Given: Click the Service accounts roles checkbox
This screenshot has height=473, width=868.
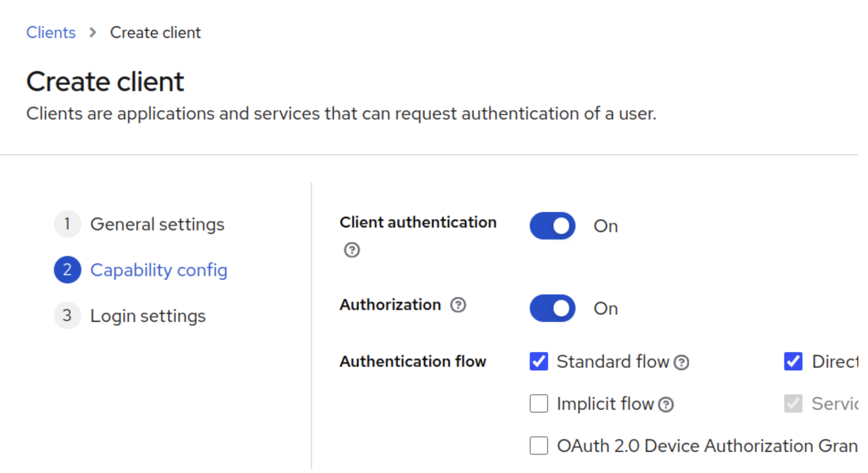Looking at the screenshot, I should pyautogui.click(x=793, y=404).
